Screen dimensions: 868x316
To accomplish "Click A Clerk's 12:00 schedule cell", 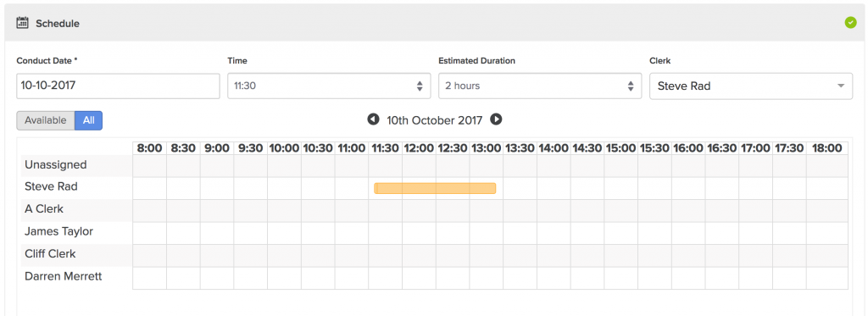I will click(419, 211).
